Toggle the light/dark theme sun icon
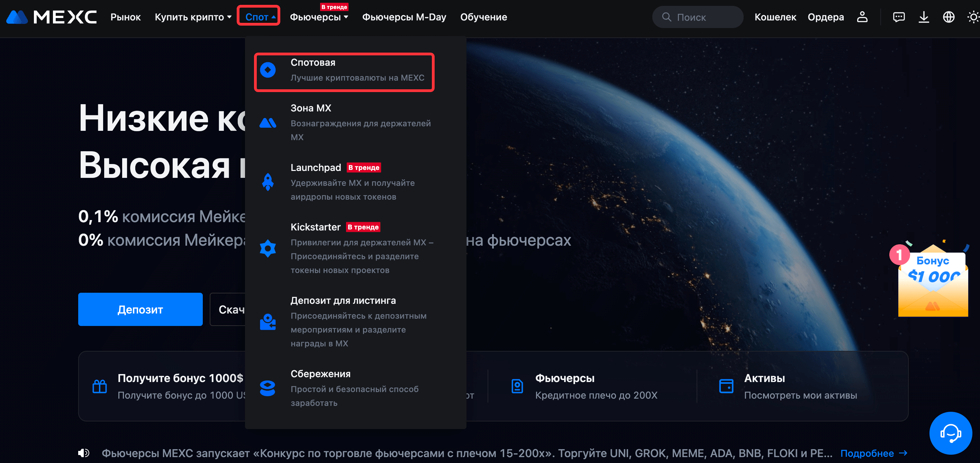 coord(973,17)
